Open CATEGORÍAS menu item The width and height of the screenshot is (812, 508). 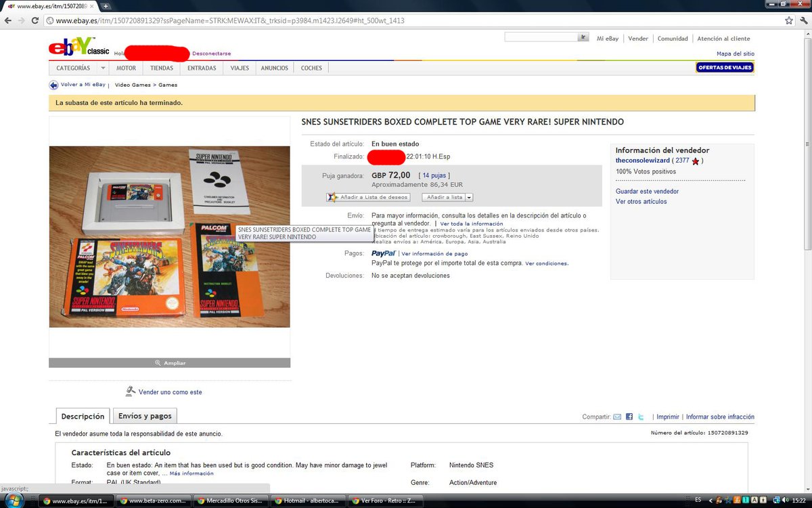point(73,68)
